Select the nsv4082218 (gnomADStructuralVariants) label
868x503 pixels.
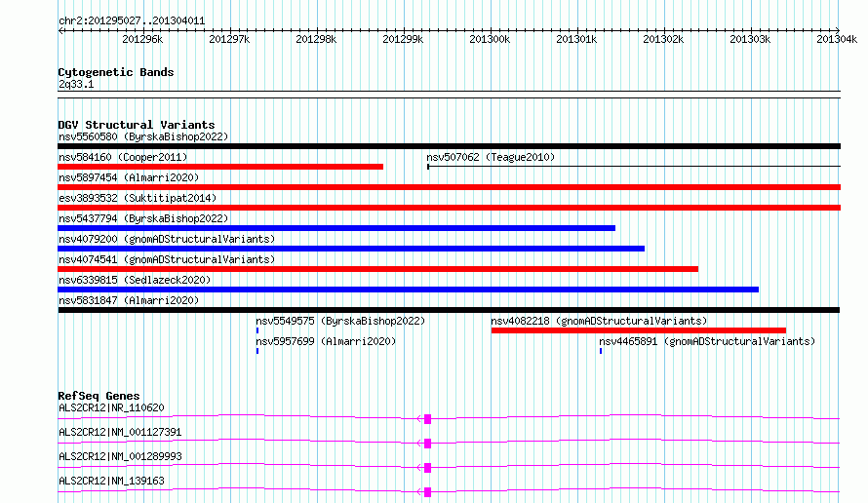tap(599, 321)
